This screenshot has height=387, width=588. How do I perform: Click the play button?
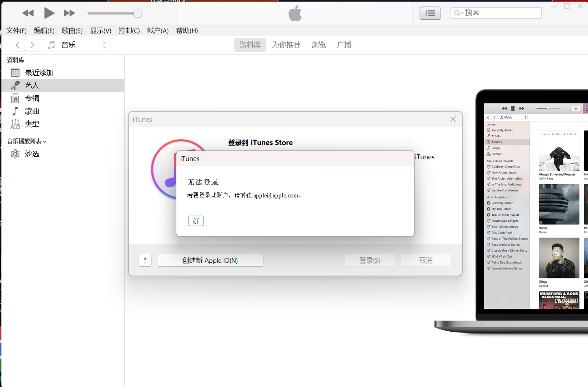tap(49, 13)
